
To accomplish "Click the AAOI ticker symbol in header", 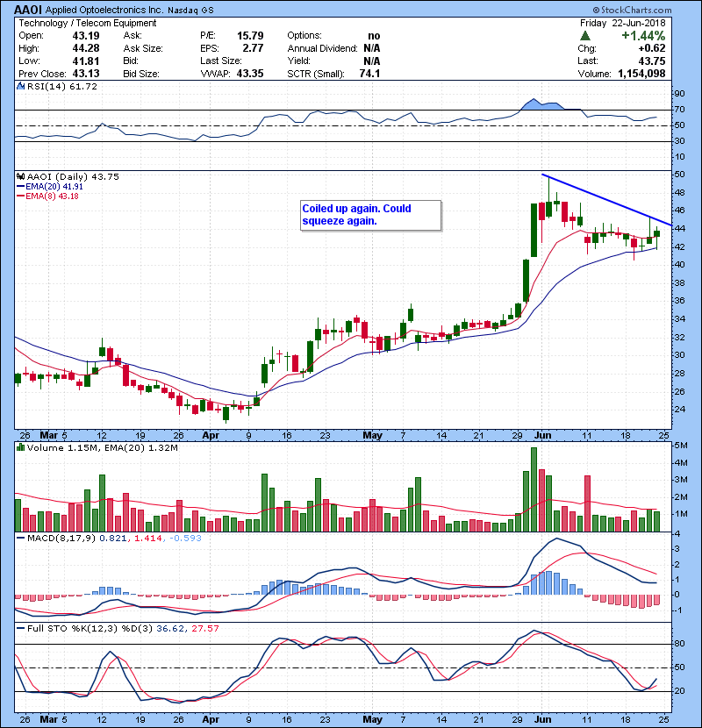I will tap(28, 10).
